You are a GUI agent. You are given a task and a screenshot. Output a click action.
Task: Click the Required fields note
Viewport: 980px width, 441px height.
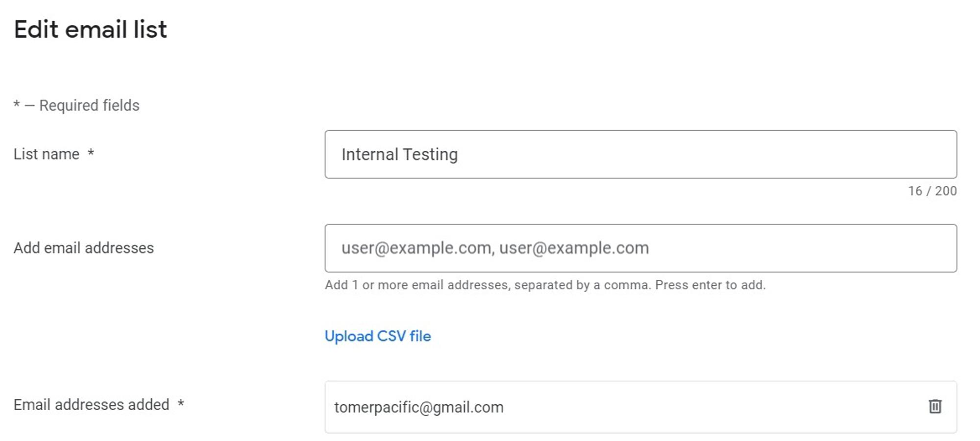pyautogui.click(x=76, y=105)
